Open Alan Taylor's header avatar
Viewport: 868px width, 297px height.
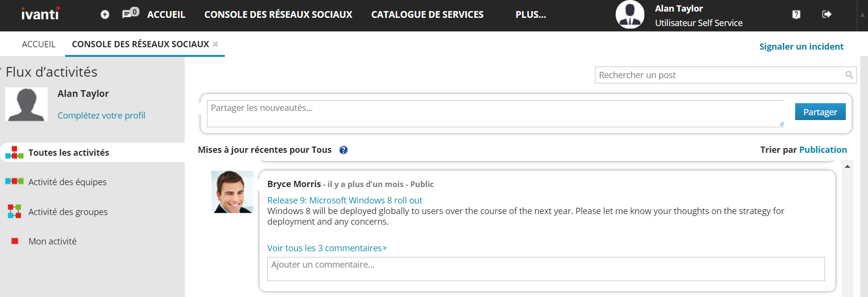(x=630, y=14)
